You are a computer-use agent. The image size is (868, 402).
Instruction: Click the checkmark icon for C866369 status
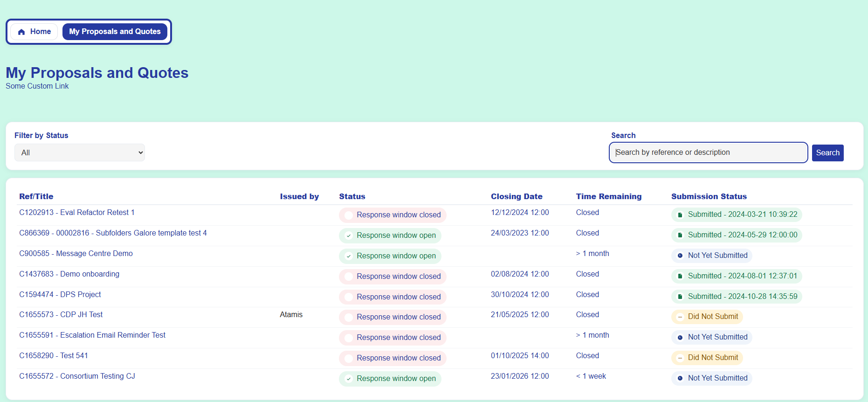349,236
